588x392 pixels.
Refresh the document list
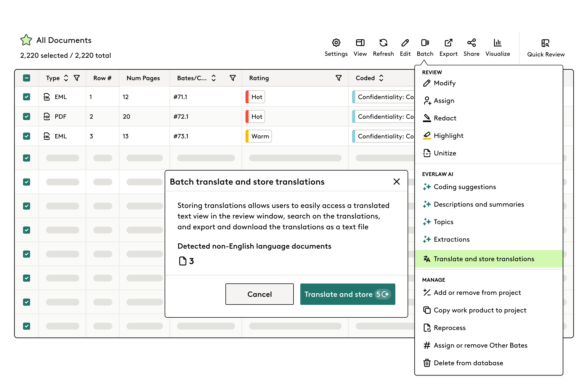[x=383, y=48]
